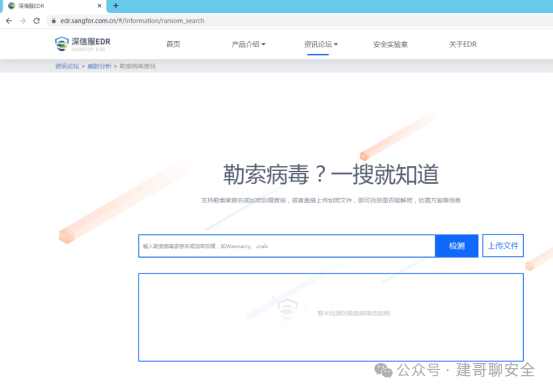Click the browser forward arrow

[23, 21]
